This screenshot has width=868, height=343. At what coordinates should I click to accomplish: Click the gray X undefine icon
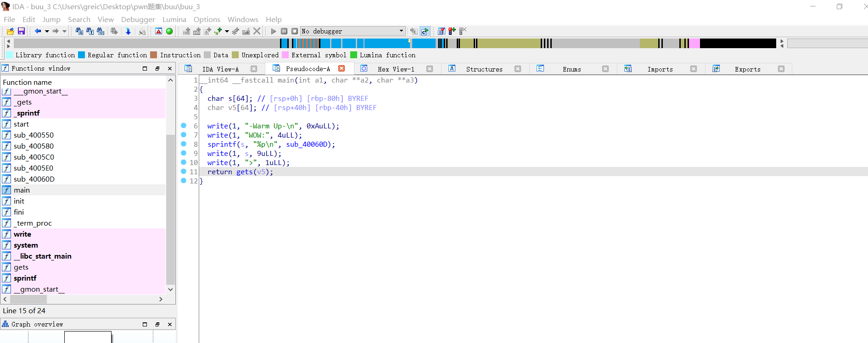tap(257, 31)
